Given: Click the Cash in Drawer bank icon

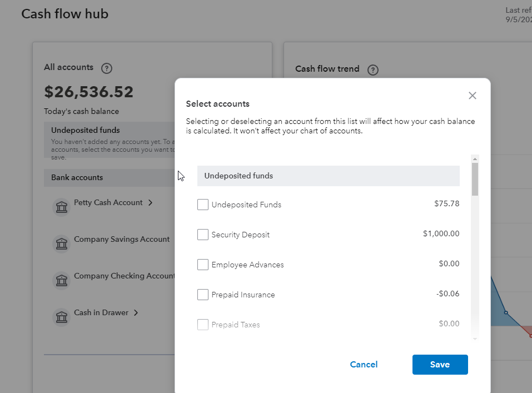Looking at the screenshot, I should click(61, 317).
